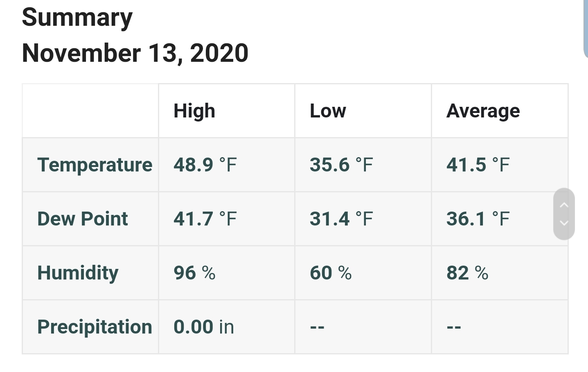
Task: Select the Dew Point row label
Action: pos(83,219)
